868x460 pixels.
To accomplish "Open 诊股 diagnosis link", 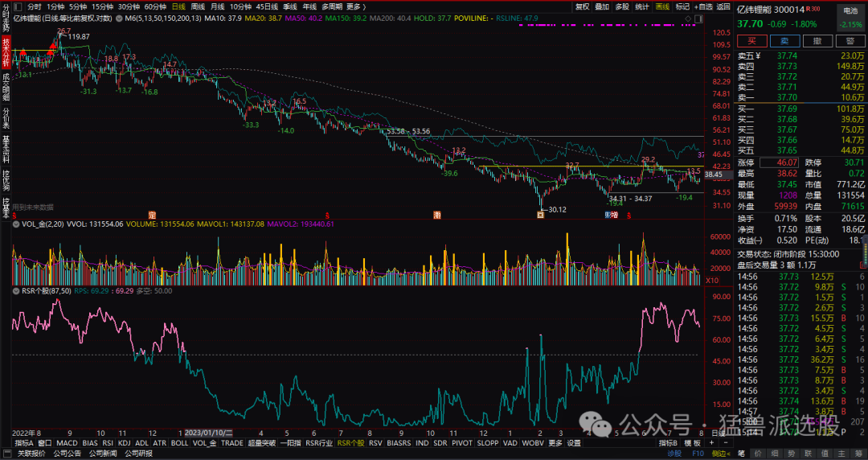I will (674, 454).
